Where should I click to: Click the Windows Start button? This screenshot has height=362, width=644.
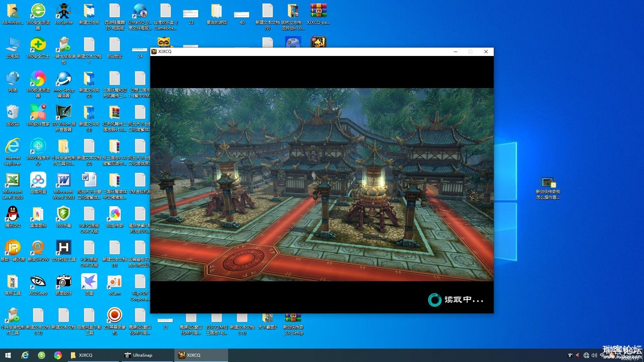(8, 355)
